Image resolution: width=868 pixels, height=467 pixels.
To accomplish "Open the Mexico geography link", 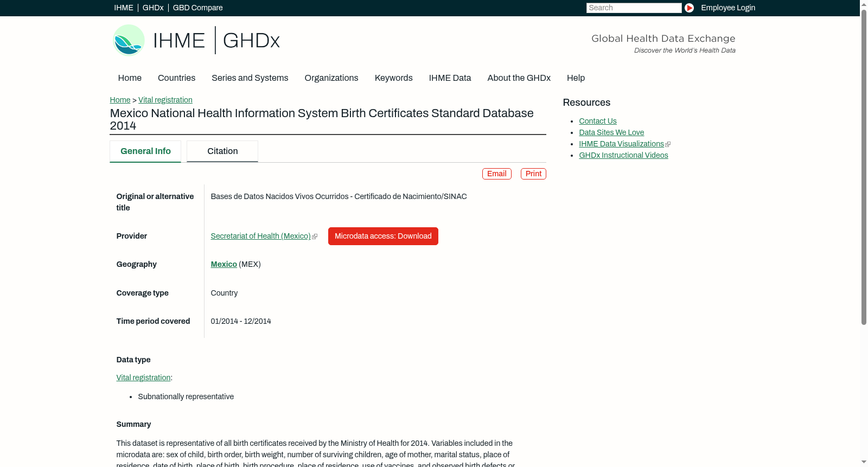I will pyautogui.click(x=224, y=264).
